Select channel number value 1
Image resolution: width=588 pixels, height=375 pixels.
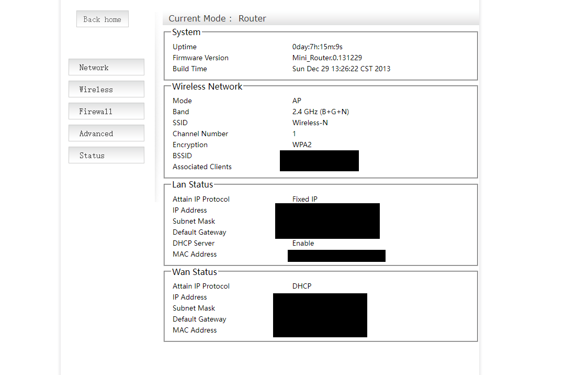294,134
